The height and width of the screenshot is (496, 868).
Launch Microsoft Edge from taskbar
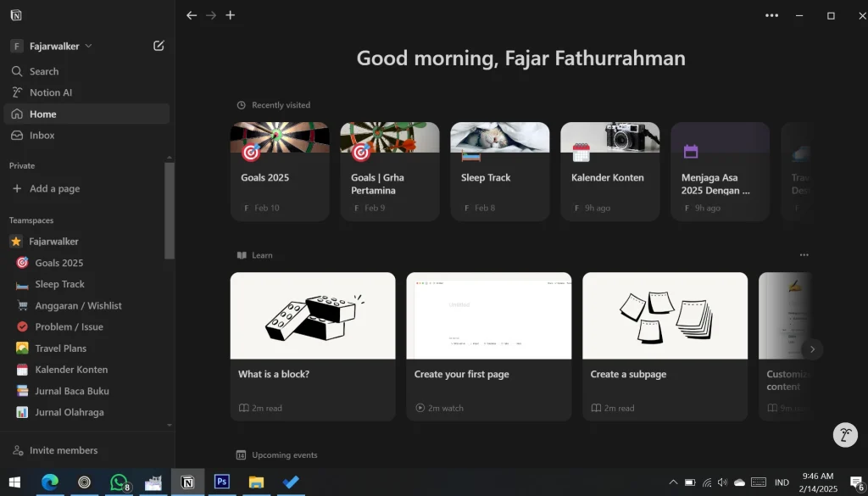coord(50,482)
